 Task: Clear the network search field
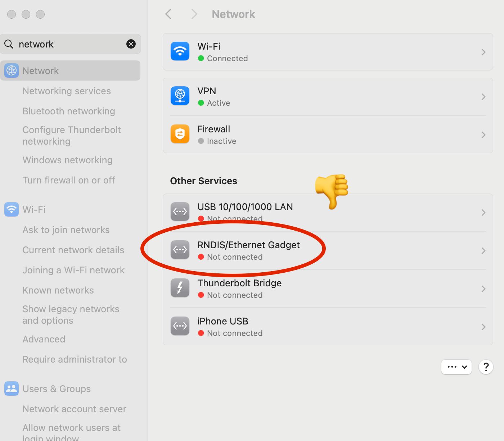(131, 44)
